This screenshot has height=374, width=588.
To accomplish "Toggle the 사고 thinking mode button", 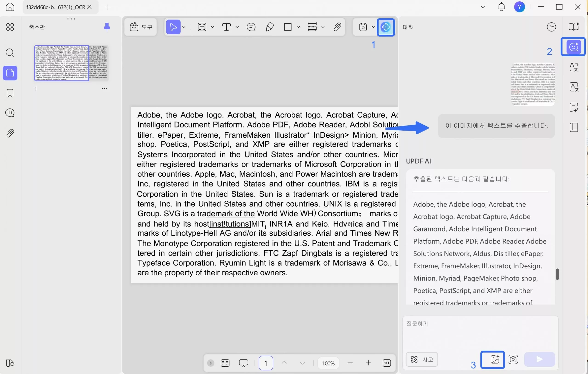I will (x=422, y=359).
